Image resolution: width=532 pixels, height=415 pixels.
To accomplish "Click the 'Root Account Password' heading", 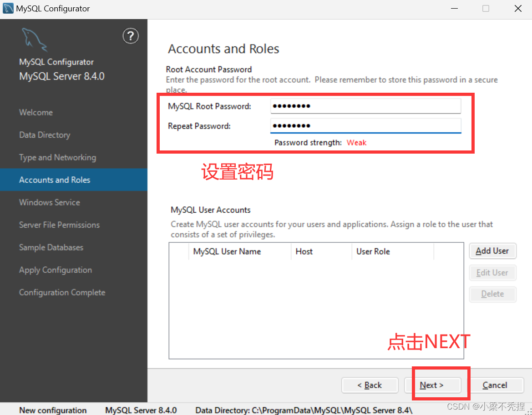I will click(209, 70).
